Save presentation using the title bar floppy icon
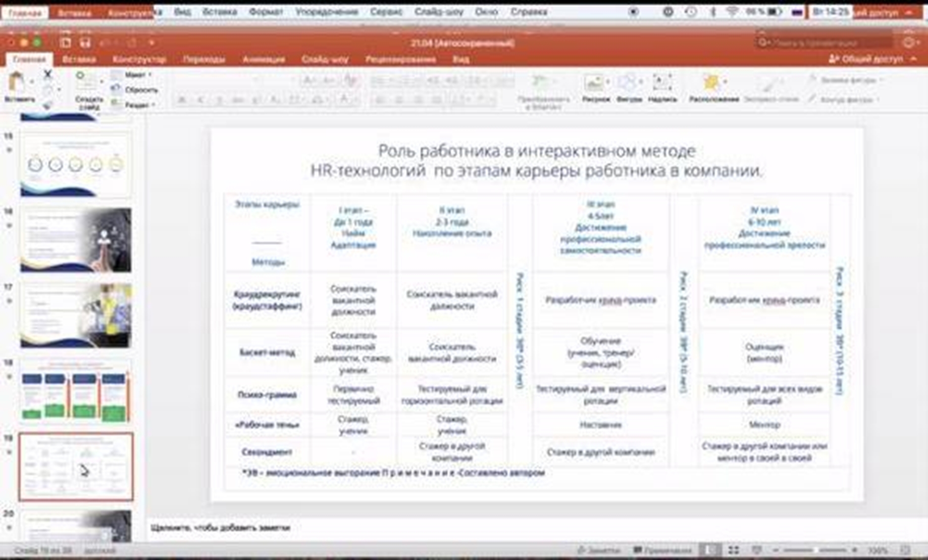Screen dimensions: 928x560 [85, 43]
